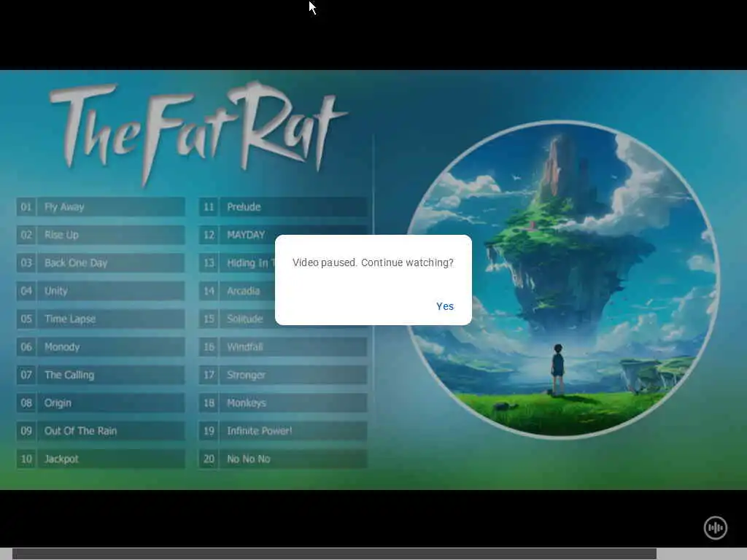Click the 18 number box beside Monkeys
Screen dimensions: 747x560
coord(209,402)
